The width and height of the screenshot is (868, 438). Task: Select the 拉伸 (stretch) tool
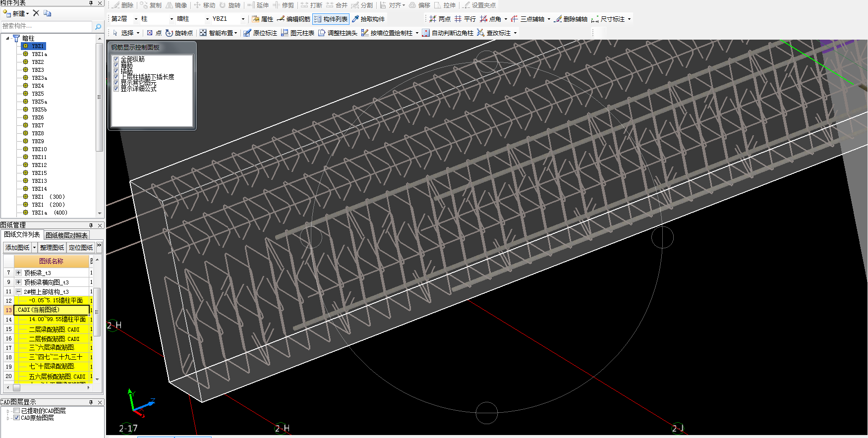[x=445, y=5]
